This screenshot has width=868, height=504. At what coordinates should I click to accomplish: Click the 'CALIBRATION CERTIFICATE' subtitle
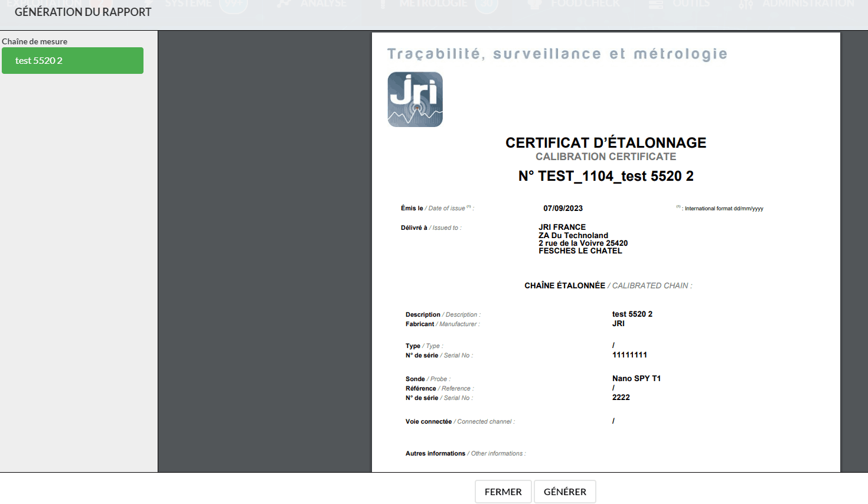pos(606,157)
